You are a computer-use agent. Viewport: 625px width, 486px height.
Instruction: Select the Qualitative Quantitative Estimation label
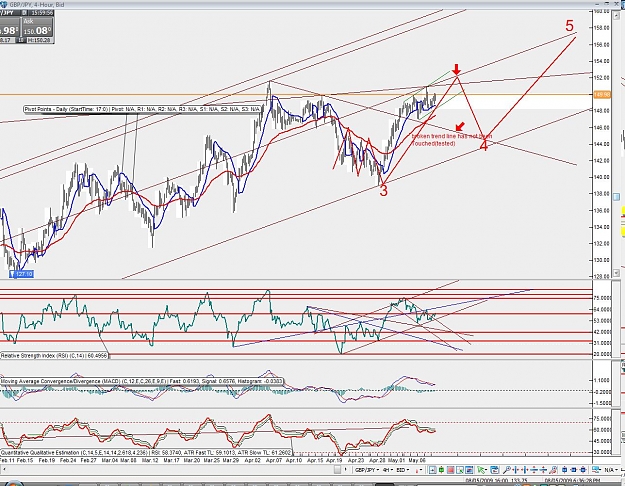146,453
